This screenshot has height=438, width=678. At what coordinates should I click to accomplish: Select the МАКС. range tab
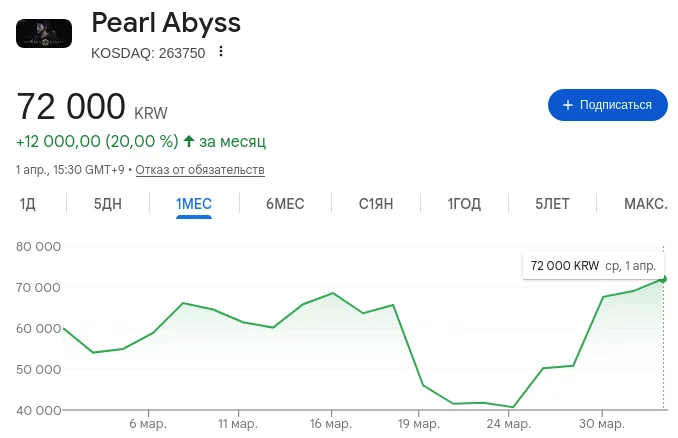[646, 204]
